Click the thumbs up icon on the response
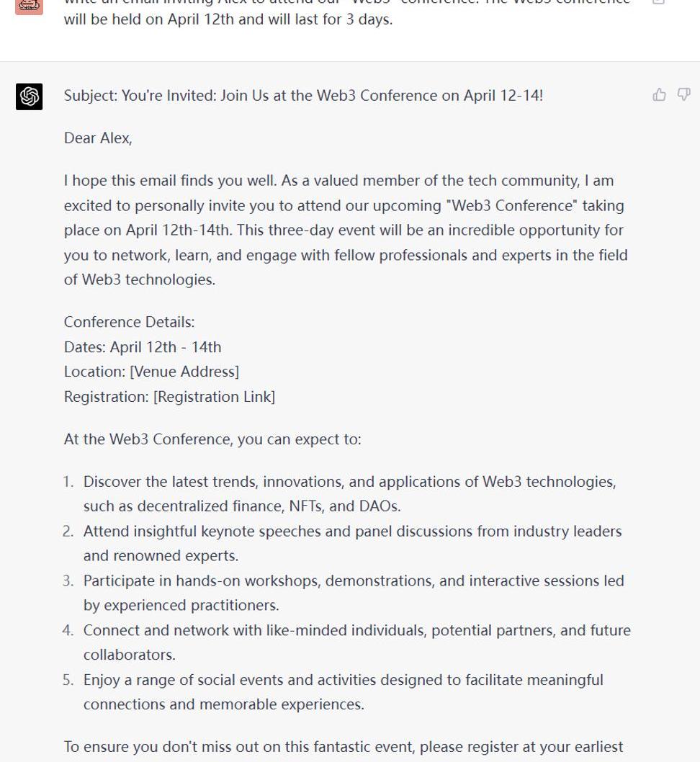The width and height of the screenshot is (700, 762). (x=659, y=95)
